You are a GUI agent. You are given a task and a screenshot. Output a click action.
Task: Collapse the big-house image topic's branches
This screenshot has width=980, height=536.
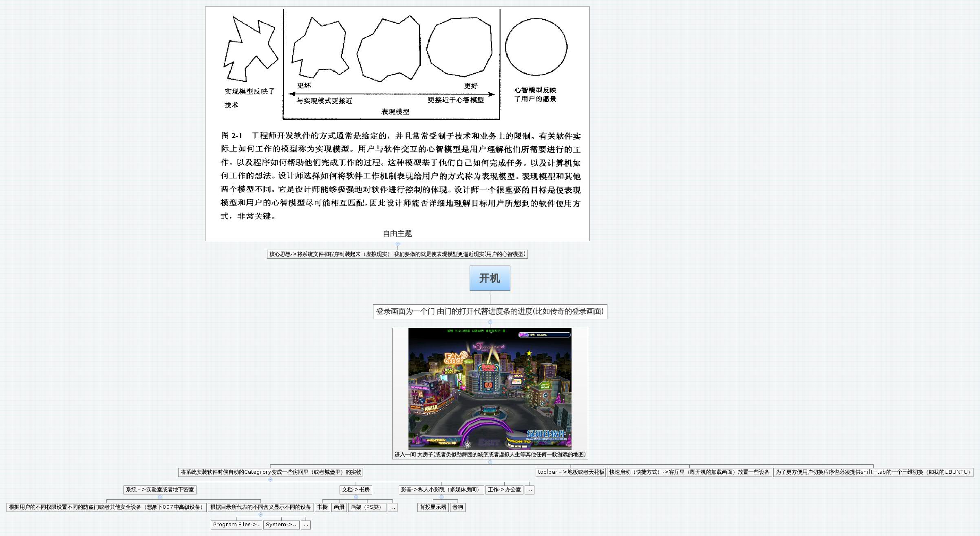point(490,462)
